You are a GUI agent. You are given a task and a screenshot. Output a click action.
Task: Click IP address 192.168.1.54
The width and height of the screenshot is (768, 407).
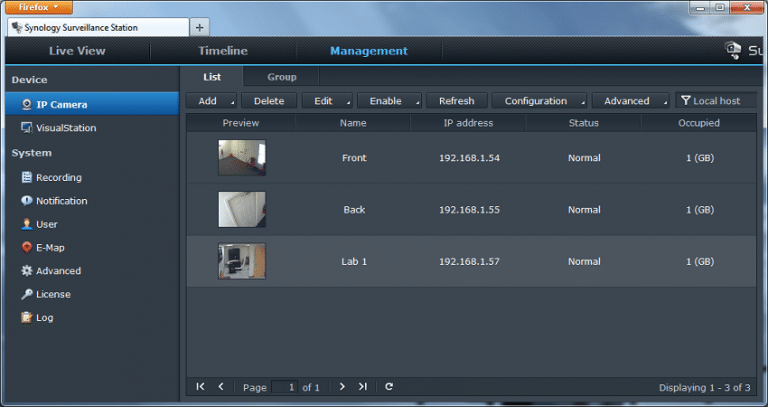pyautogui.click(x=469, y=158)
